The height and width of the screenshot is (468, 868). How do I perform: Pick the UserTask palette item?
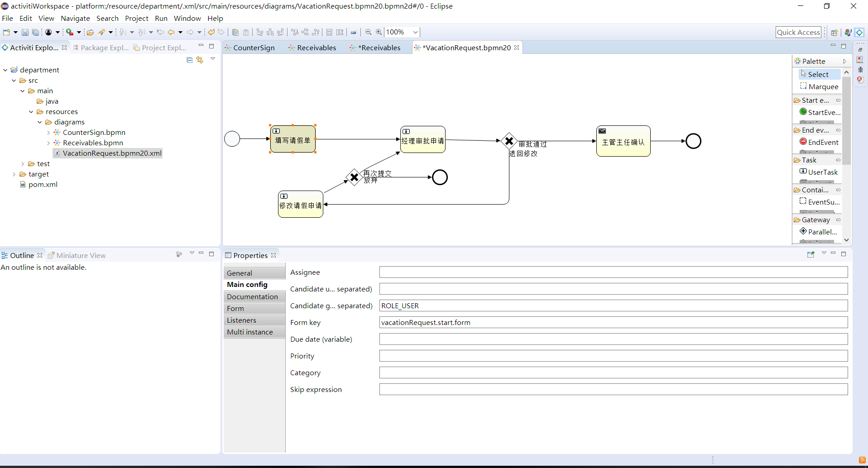point(819,172)
